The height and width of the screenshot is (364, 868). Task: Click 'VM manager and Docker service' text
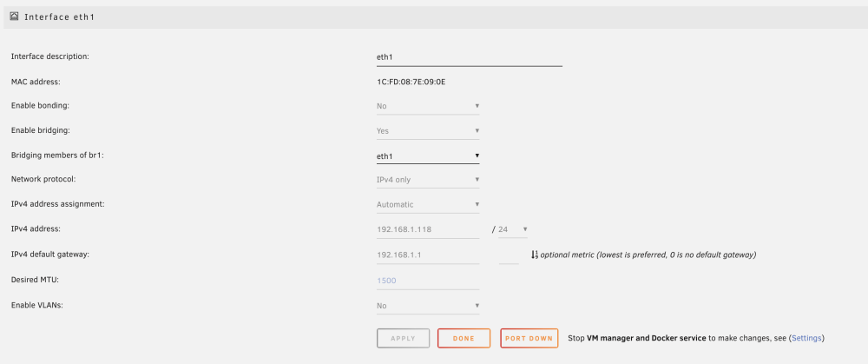(646, 338)
